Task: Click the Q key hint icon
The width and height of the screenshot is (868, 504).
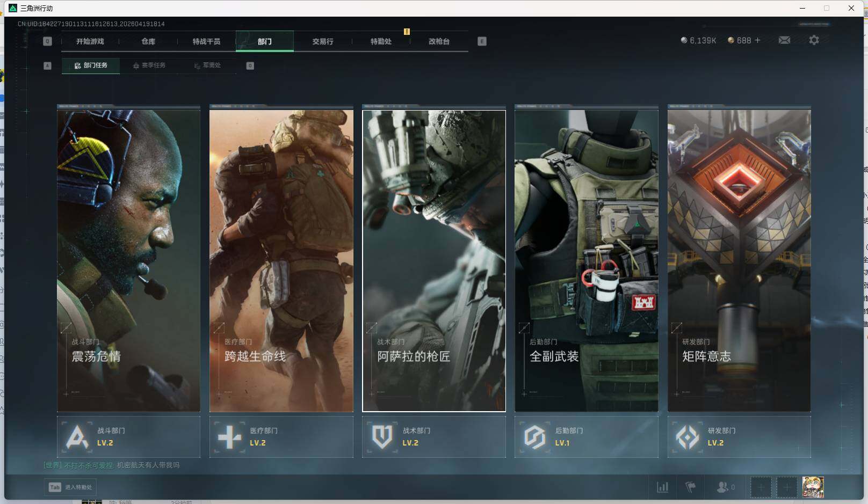Action: (47, 41)
